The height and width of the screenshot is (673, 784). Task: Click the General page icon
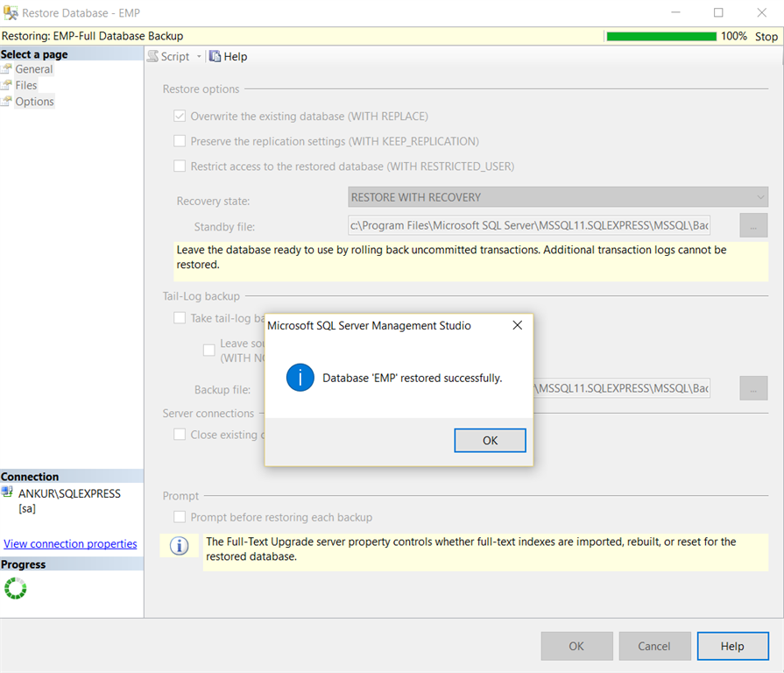(x=6, y=69)
